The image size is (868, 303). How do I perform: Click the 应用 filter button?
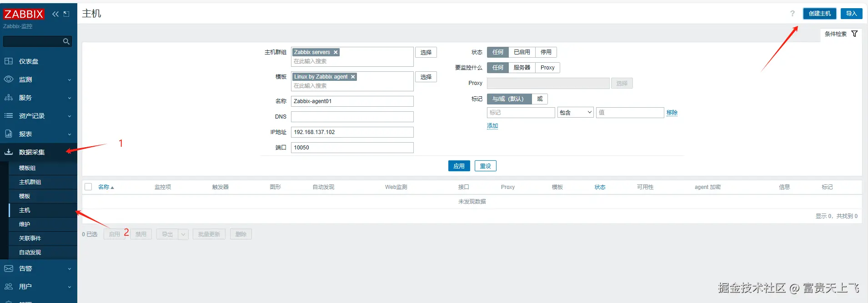click(459, 166)
